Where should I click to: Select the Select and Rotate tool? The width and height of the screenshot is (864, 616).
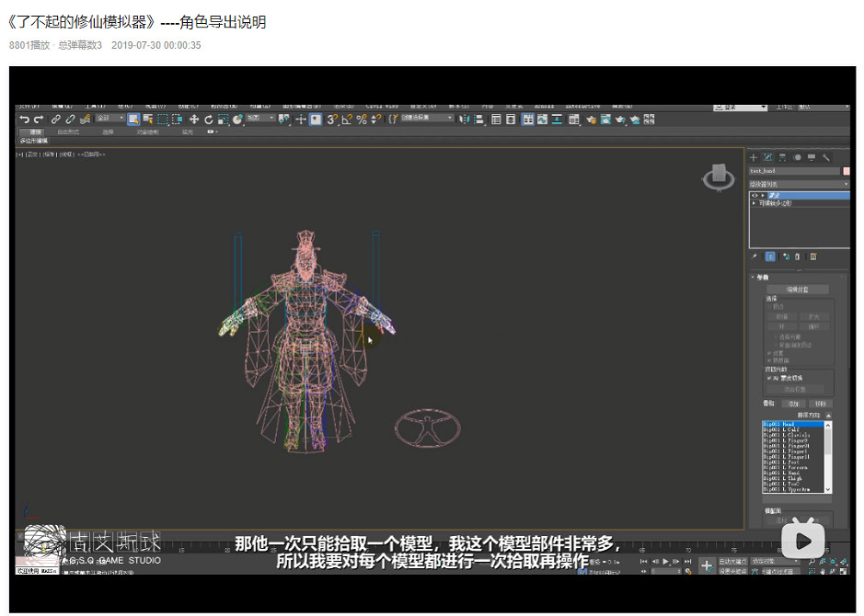(209, 118)
